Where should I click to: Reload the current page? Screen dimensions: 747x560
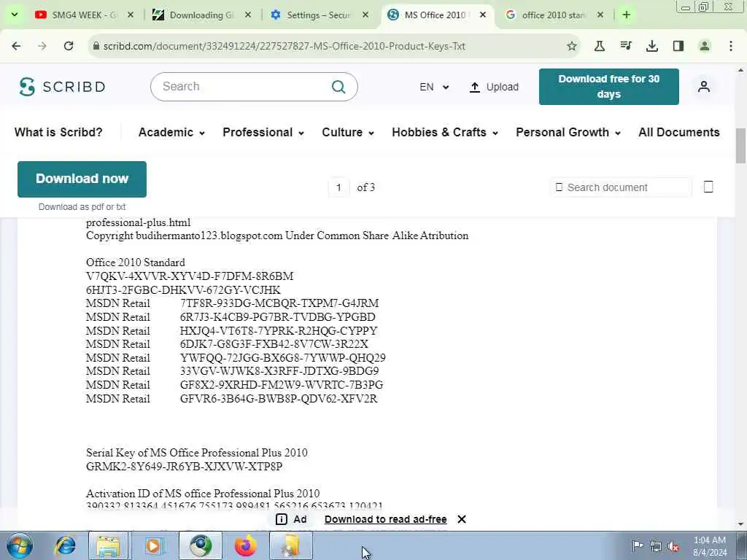pos(69,46)
